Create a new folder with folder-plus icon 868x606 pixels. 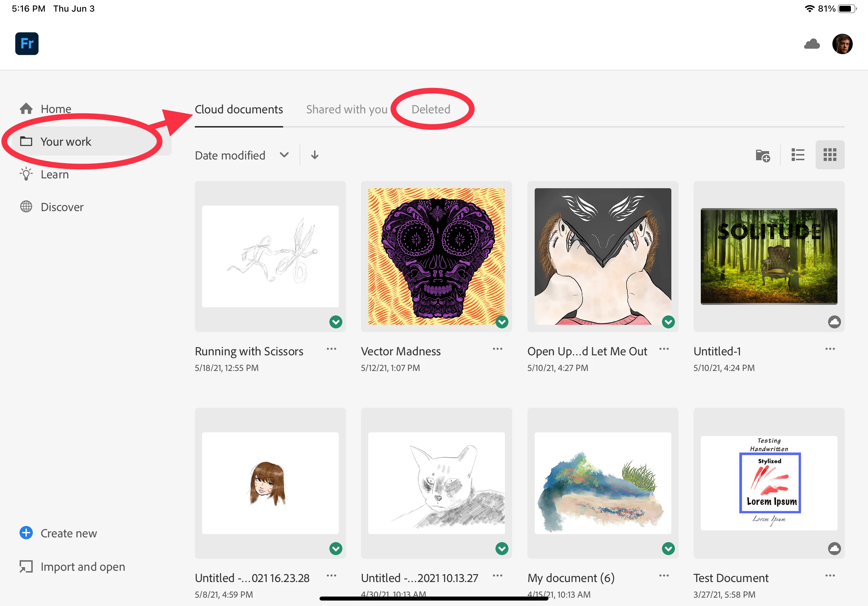tap(763, 155)
